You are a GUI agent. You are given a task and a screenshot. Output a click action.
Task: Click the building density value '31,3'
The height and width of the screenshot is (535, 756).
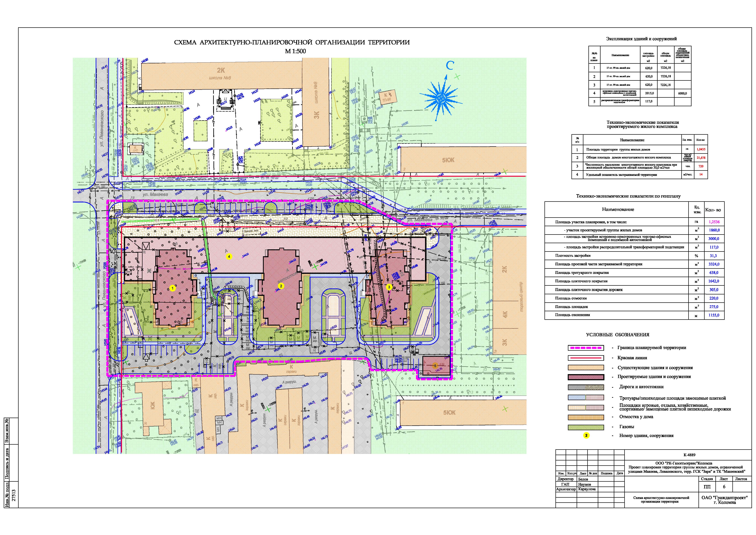(714, 256)
